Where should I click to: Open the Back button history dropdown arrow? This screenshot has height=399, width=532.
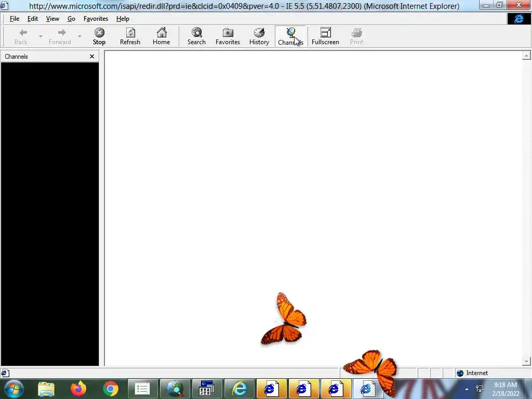41,36
